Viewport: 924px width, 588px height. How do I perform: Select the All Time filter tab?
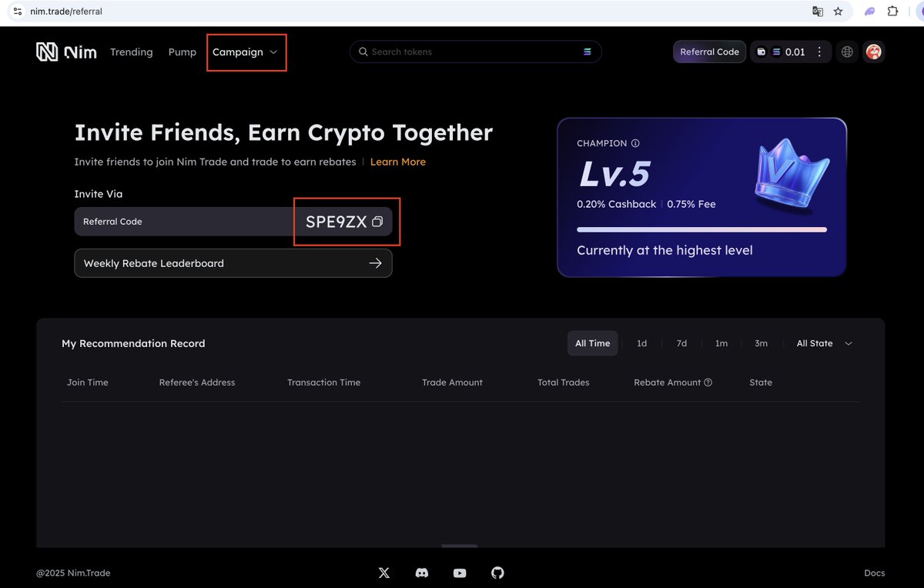pos(592,343)
